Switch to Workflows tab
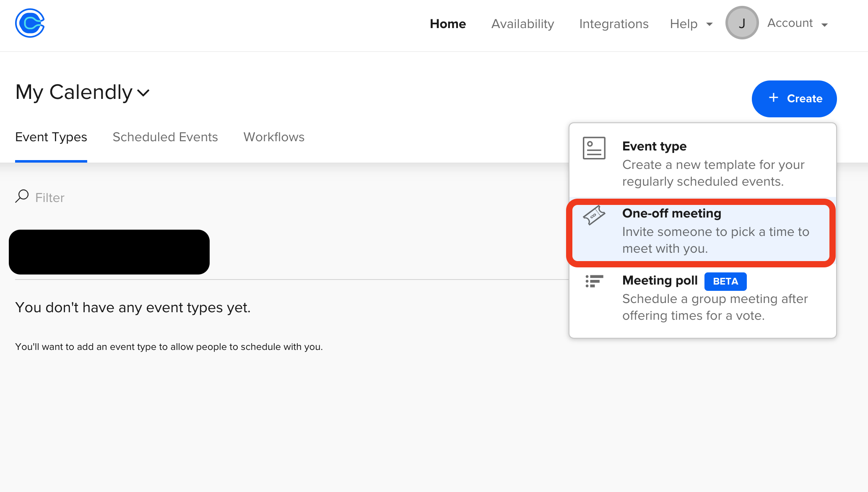Viewport: 868px width, 492px height. coord(274,137)
